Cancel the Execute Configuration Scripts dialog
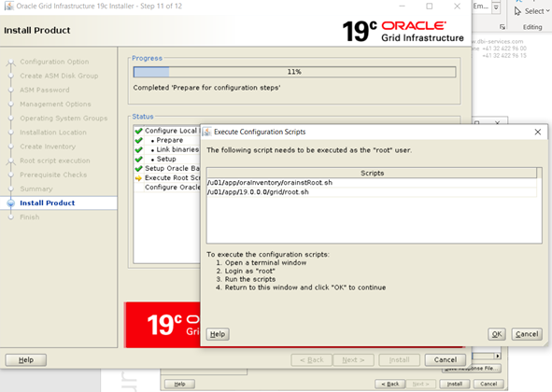The image size is (552, 392). (x=527, y=334)
